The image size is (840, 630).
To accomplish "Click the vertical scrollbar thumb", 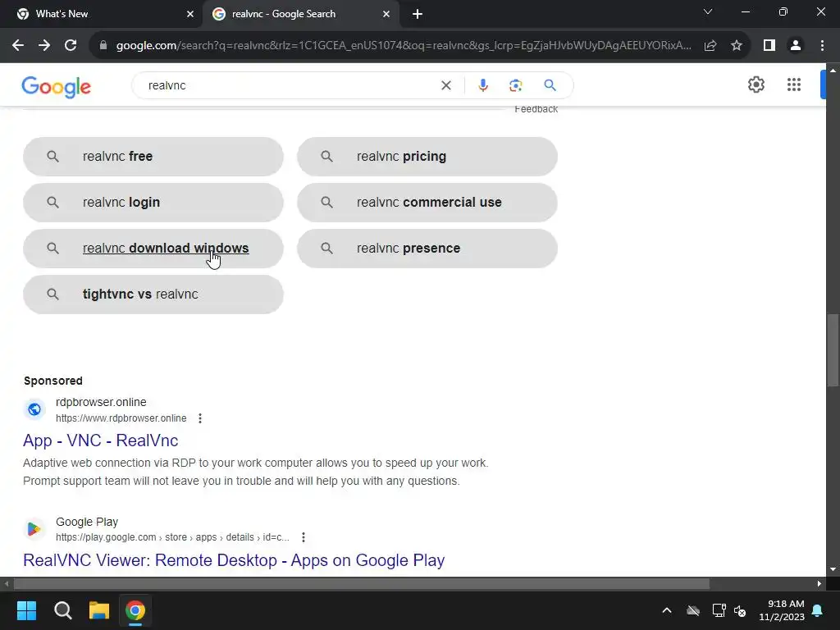I will coord(833,349).
